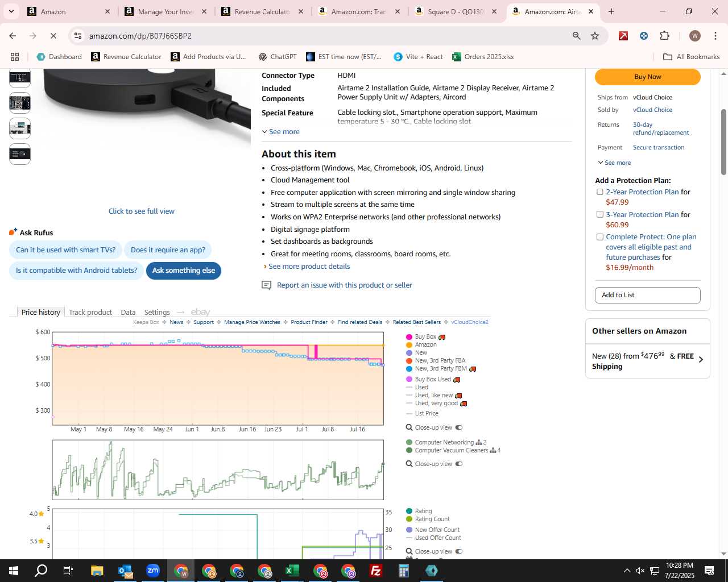Toggle rating chart Close-up view switch
728x582 pixels.
(x=459, y=551)
